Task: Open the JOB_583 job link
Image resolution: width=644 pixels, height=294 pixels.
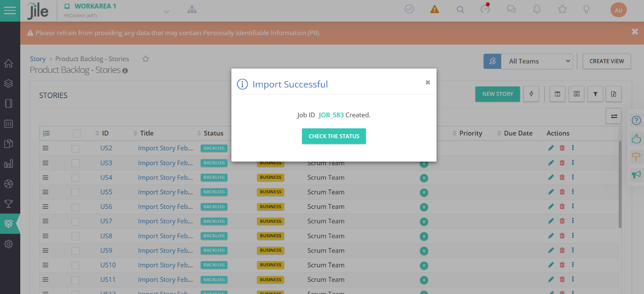Action: pyautogui.click(x=331, y=115)
